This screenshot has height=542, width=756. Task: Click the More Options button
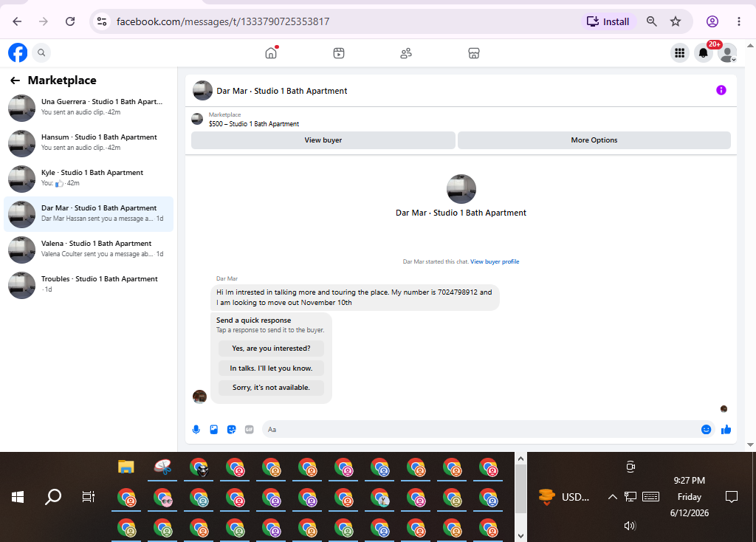pos(594,140)
